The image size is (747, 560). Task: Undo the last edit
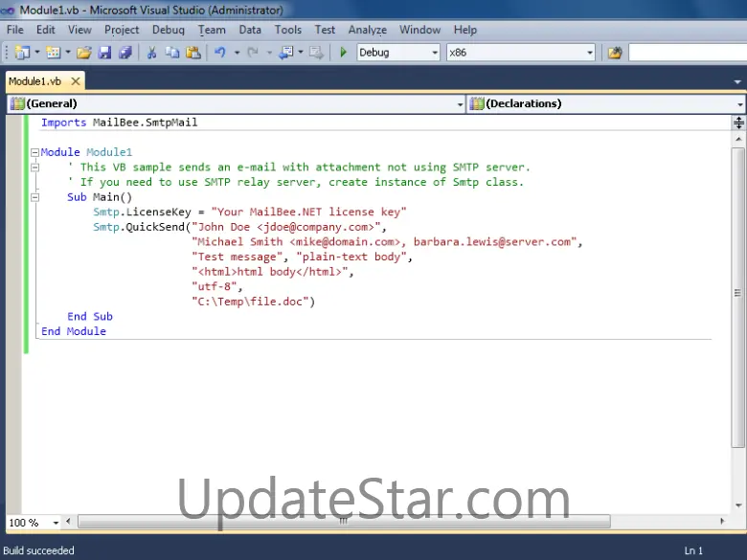(220, 53)
